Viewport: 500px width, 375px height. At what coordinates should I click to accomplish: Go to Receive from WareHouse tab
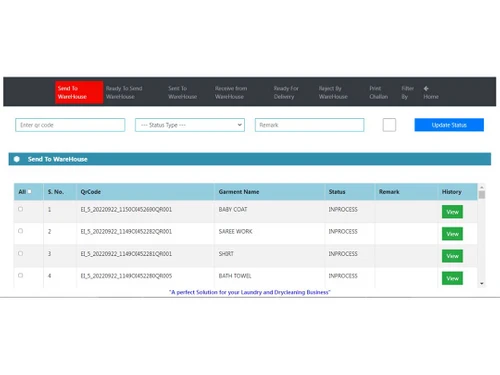click(x=231, y=92)
